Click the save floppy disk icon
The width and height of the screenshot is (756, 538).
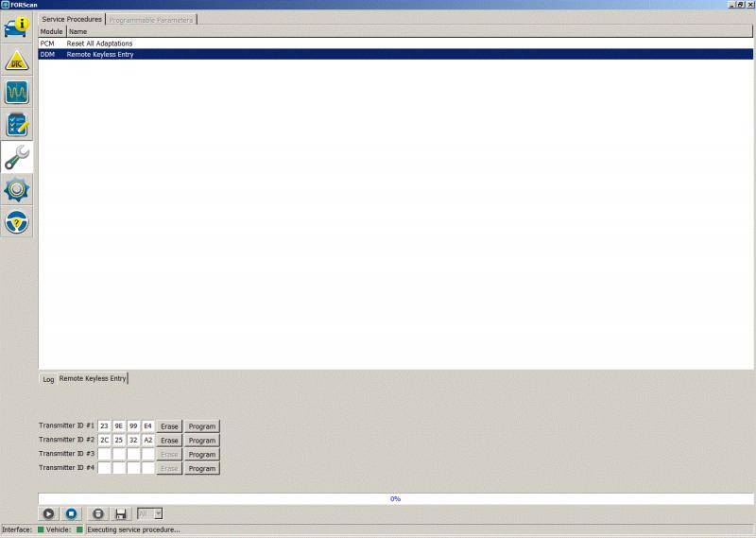(121, 513)
